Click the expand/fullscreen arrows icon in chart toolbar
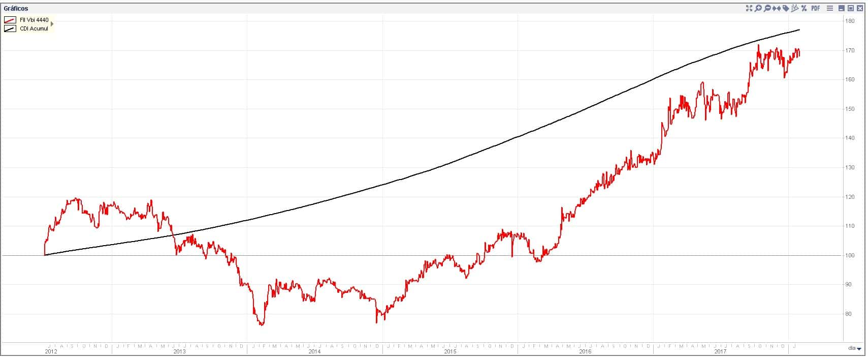Screen dimensions: 868x357 [x=749, y=8]
